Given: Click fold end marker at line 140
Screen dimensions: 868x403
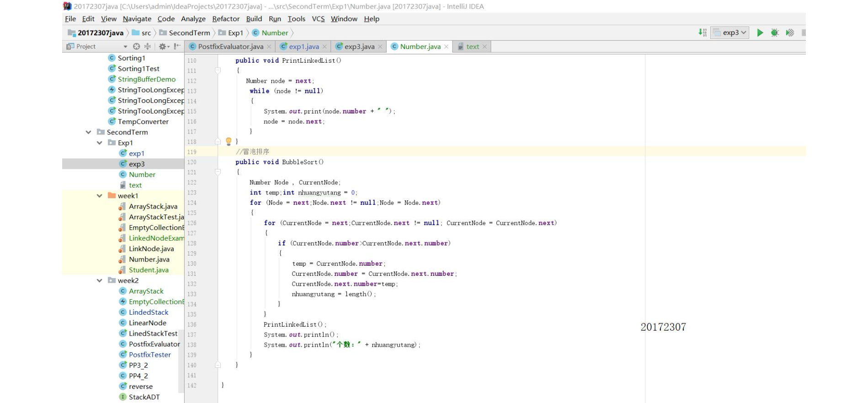Looking at the screenshot, I should click(218, 365).
